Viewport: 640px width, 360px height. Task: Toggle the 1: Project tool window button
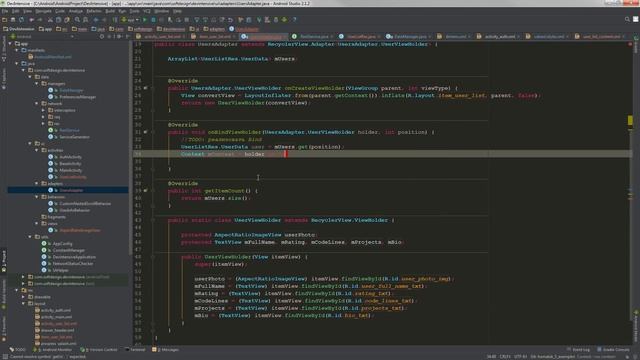point(4,261)
